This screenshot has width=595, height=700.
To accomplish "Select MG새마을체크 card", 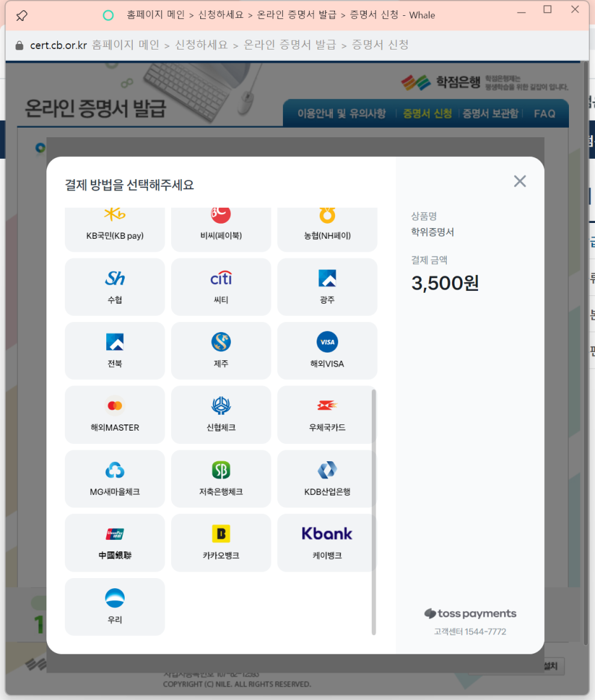I will (115, 478).
